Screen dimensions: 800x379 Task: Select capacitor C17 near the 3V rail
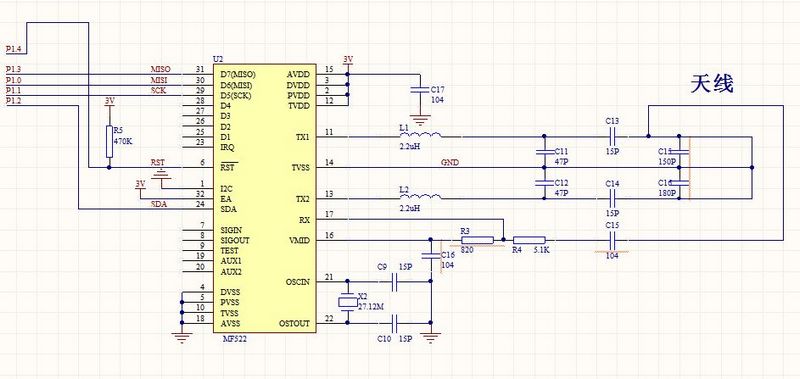(420, 89)
